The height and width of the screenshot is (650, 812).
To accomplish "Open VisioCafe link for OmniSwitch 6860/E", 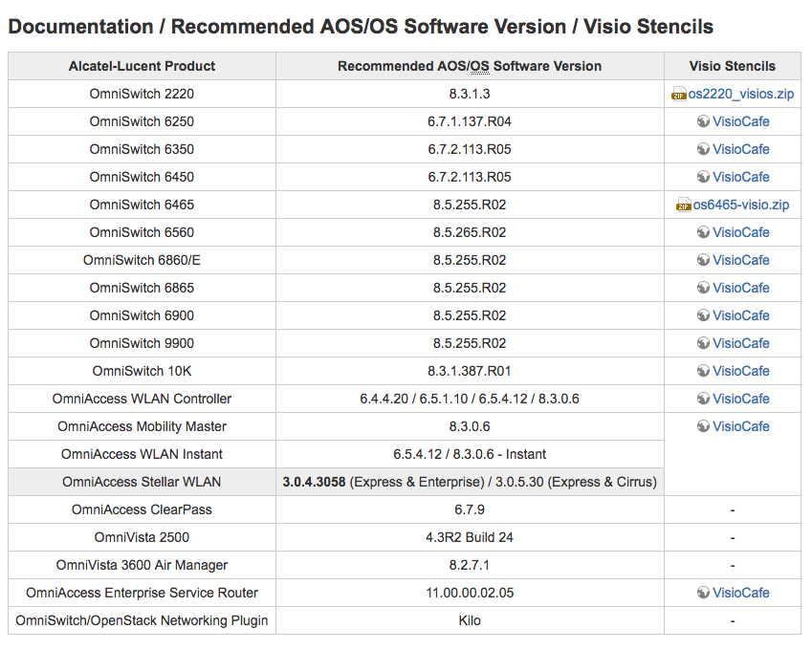I will click(740, 260).
